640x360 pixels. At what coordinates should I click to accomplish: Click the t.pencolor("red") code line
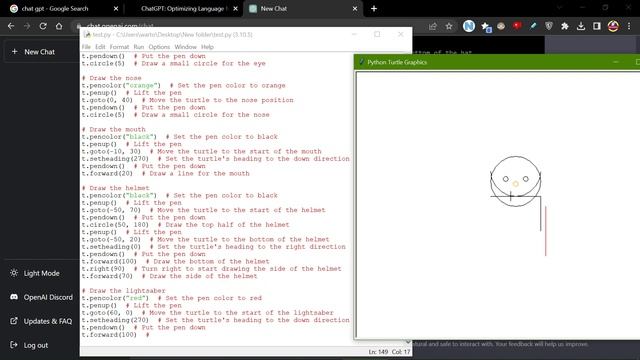click(x=171, y=298)
